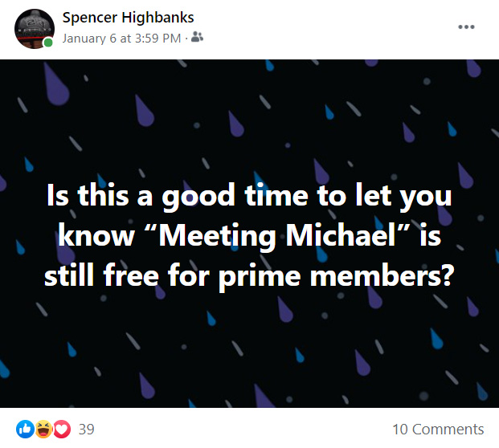Click the word "Comments" below the post
499x448 pixels.
[x=448, y=430]
